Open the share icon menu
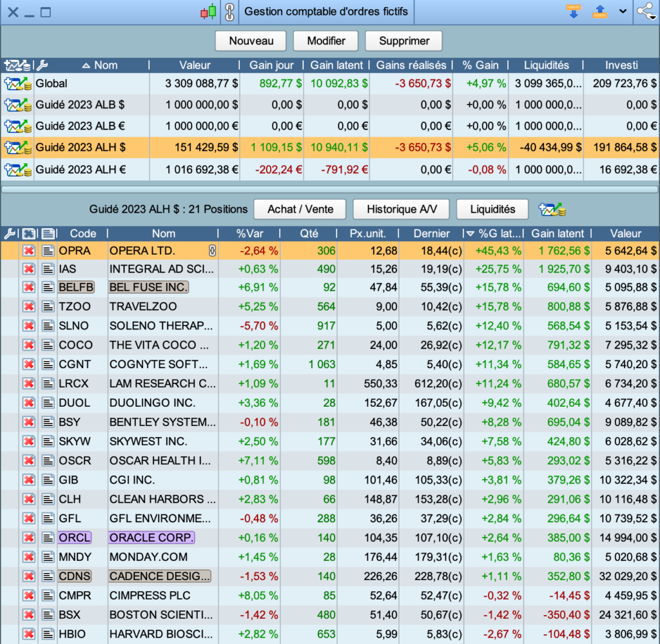This screenshot has height=644, width=660. 646,12
